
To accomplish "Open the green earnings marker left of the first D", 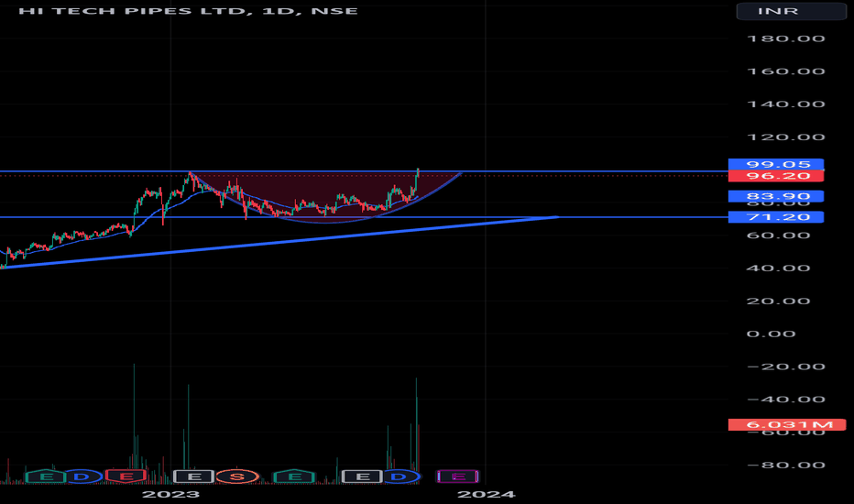I will coord(47,477).
